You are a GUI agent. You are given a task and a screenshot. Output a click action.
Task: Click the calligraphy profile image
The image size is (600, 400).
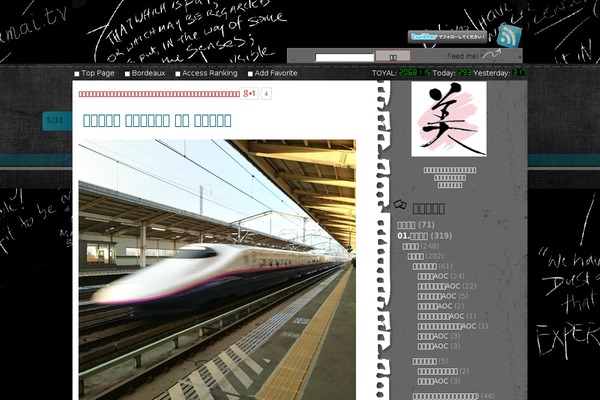pyautogui.click(x=449, y=119)
